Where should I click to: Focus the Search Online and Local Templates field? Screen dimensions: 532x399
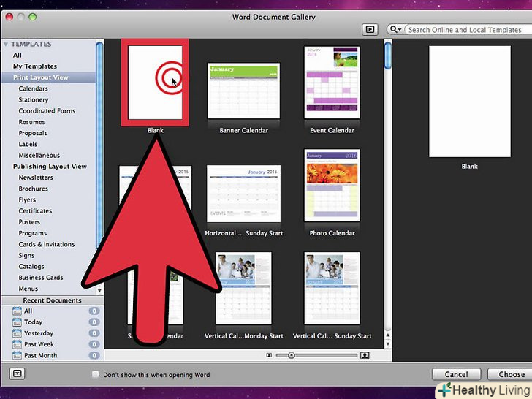[468, 30]
